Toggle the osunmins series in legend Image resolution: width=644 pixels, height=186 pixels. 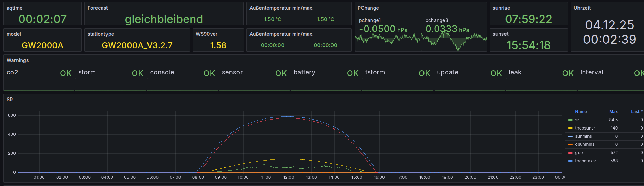pos(585,144)
